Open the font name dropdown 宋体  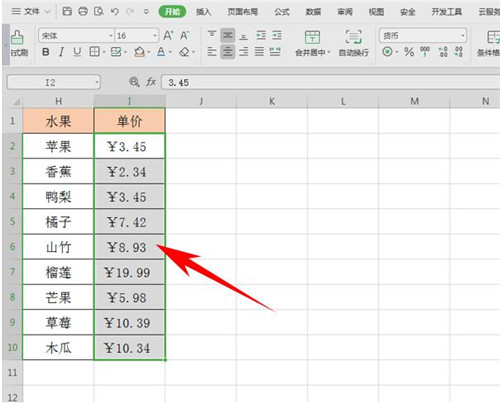tap(111, 36)
